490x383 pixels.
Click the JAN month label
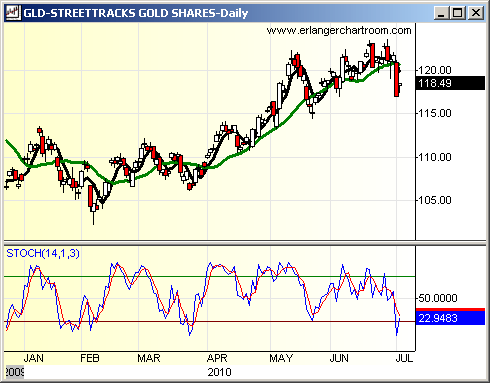tap(33, 358)
